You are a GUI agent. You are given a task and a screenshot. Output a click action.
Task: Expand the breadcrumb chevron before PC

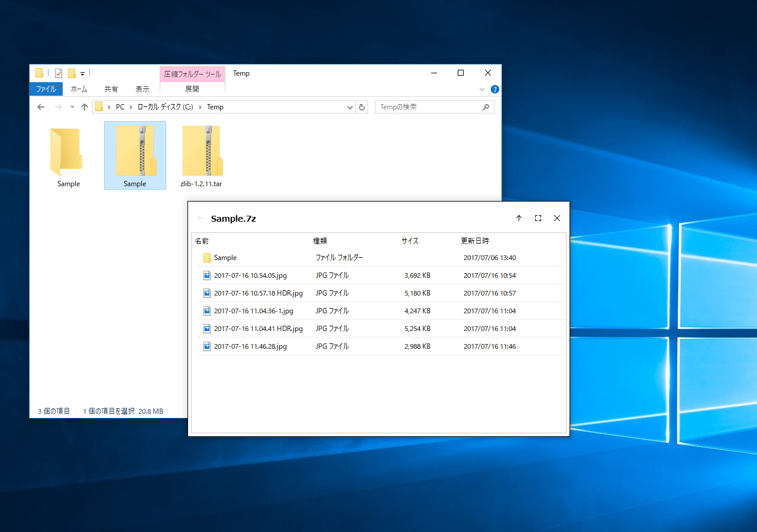[109, 107]
